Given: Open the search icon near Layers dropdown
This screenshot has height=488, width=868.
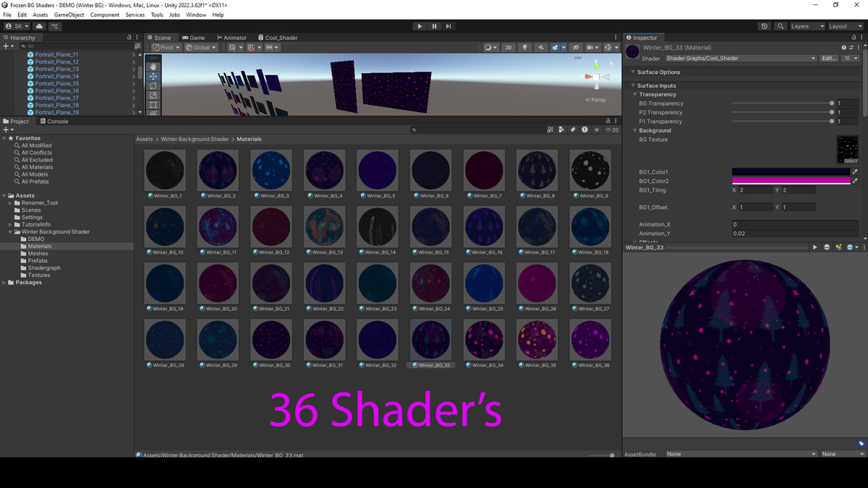Looking at the screenshot, I should click(x=780, y=25).
